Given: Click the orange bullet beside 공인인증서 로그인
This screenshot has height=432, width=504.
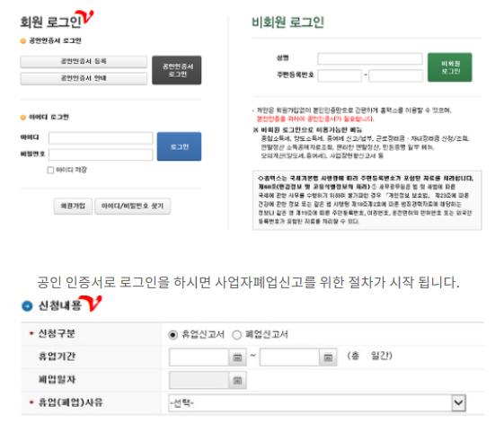Looking at the screenshot, I should (x=23, y=41).
